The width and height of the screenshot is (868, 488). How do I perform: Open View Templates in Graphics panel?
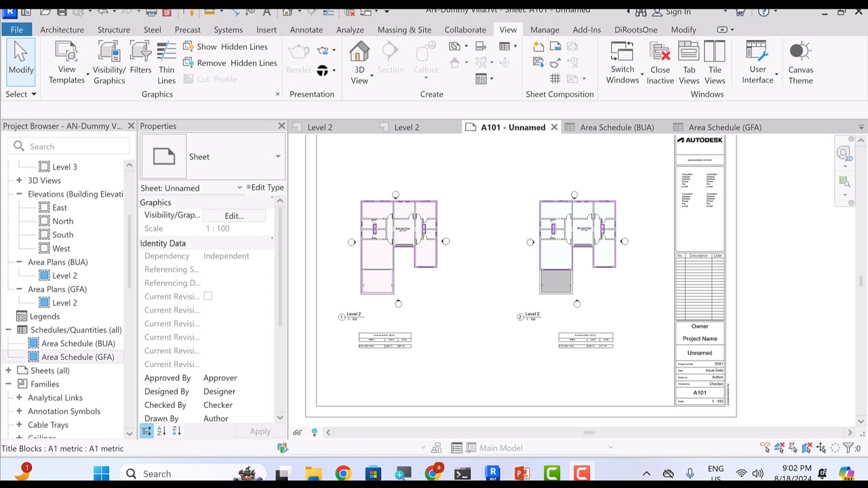coord(66,62)
